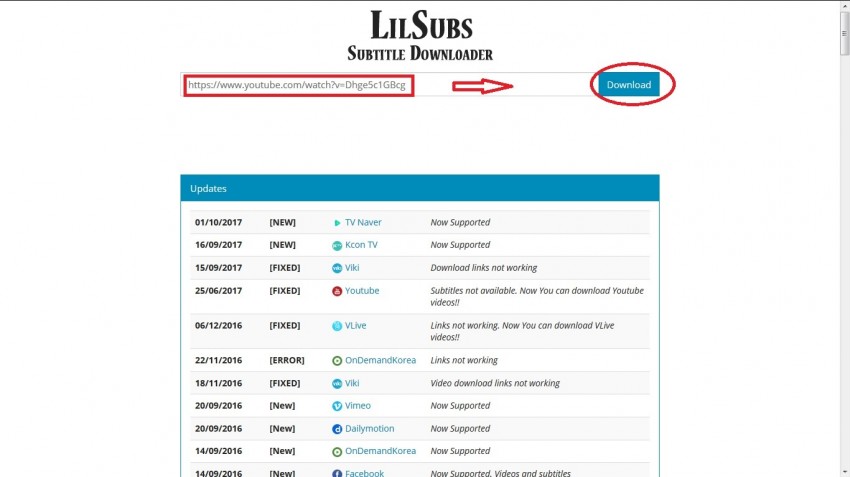This screenshot has width=850, height=477.
Task: Select the 15/09/2017 date cell
Action: (218, 268)
